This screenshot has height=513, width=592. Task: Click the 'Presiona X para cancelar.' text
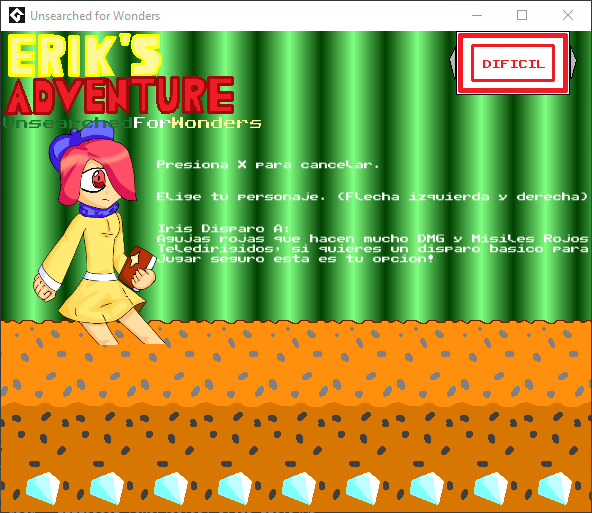[x=268, y=165]
